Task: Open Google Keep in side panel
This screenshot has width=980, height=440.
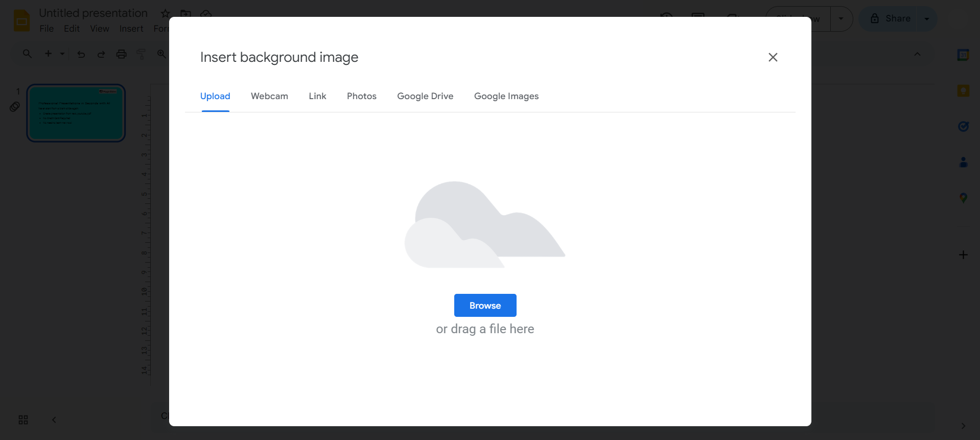Action: click(x=963, y=91)
